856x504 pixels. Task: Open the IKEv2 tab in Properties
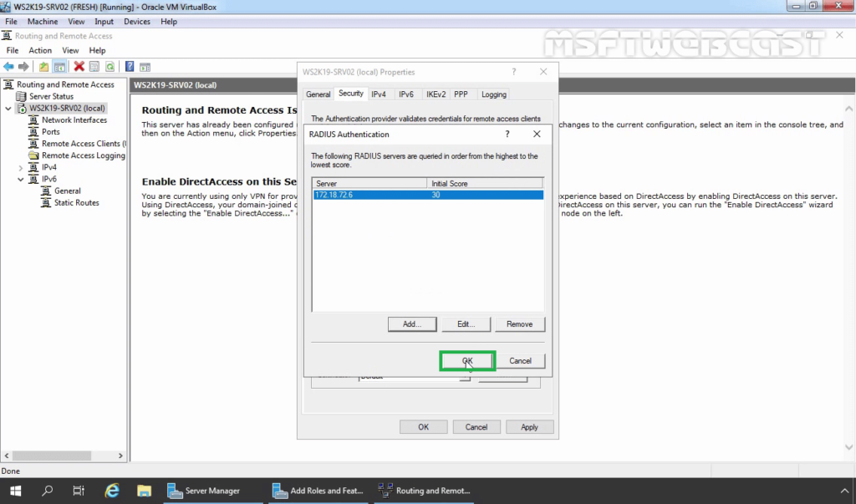click(436, 94)
